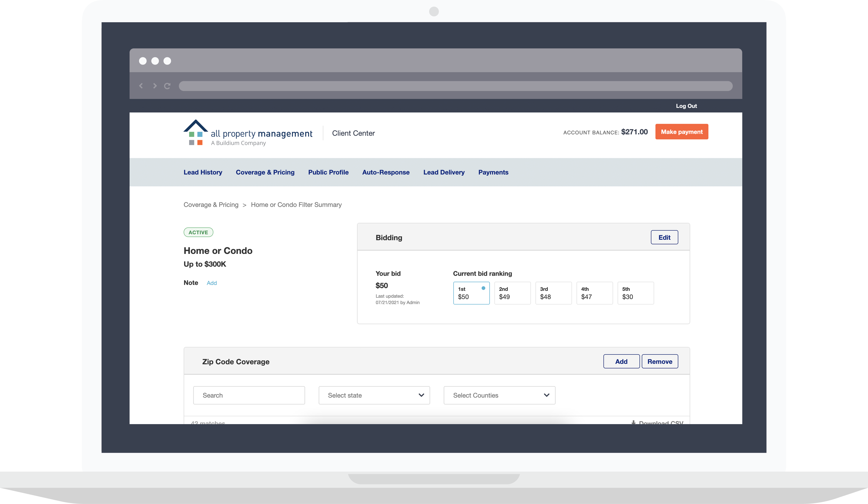The width and height of the screenshot is (868, 504).
Task: Select the 3rd place $48 bid box
Action: tap(553, 293)
